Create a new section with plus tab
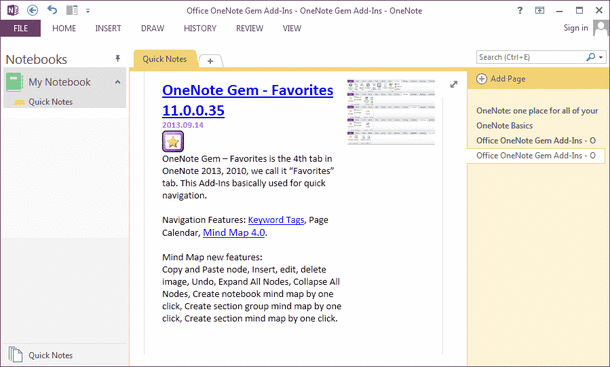 (210, 61)
